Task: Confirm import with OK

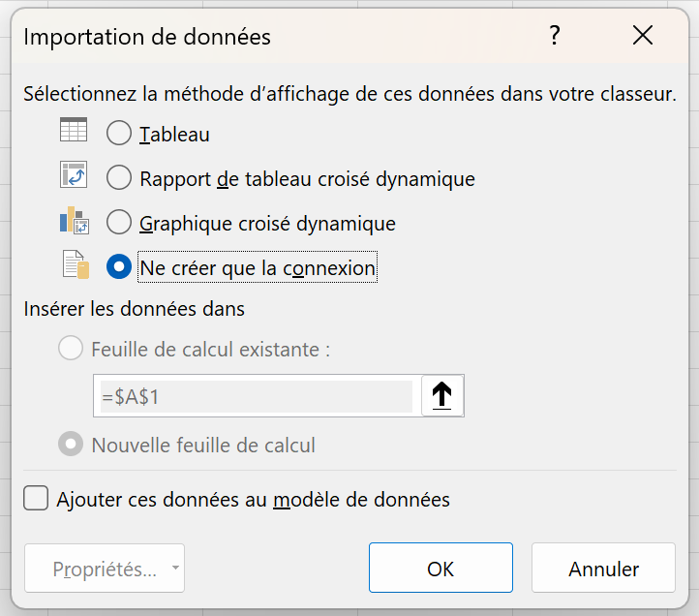Action: (x=441, y=568)
